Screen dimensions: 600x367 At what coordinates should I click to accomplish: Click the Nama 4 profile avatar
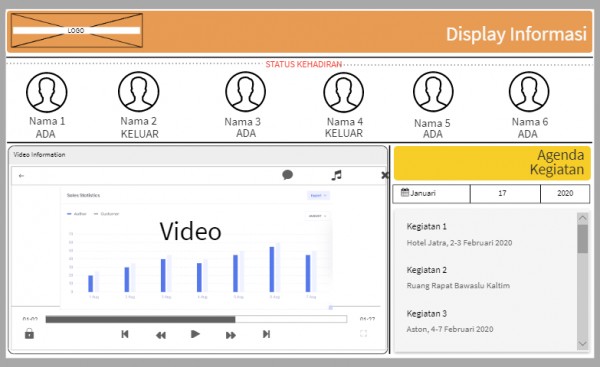[344, 92]
